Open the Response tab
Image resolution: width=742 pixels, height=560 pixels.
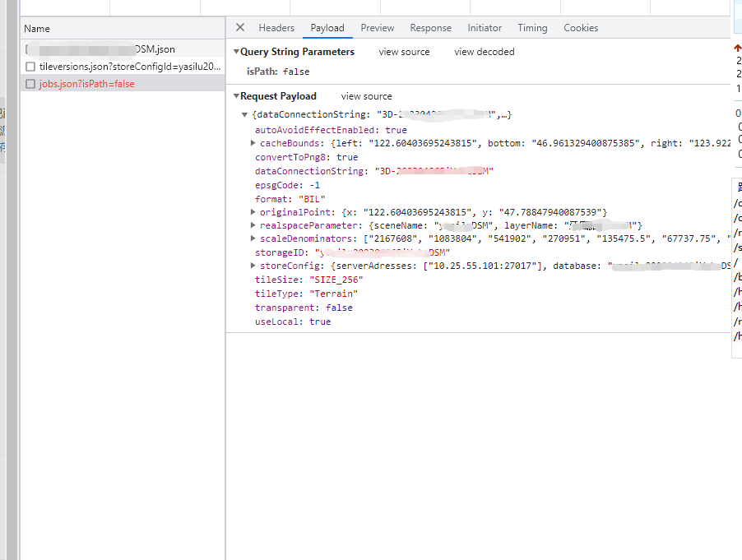(x=430, y=28)
